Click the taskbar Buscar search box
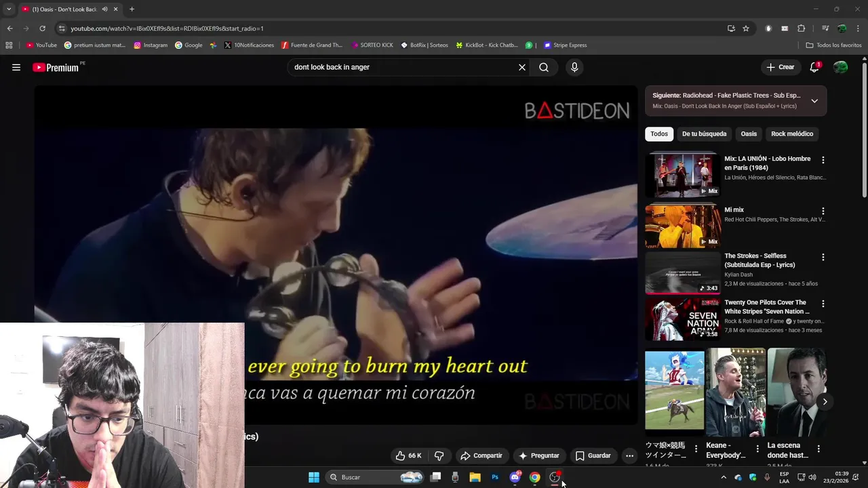 375,477
